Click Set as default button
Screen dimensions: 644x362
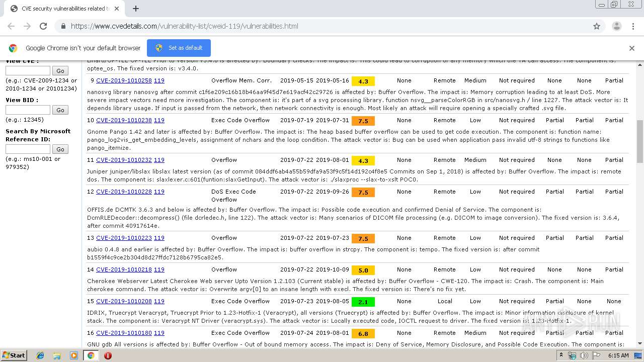pos(179,48)
